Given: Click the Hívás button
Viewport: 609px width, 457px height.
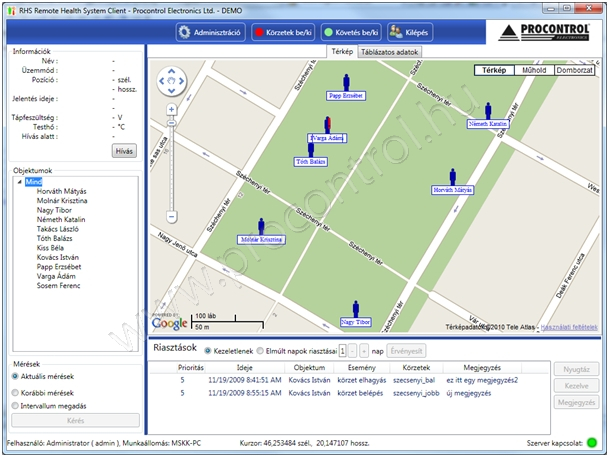Looking at the screenshot, I should (124, 151).
